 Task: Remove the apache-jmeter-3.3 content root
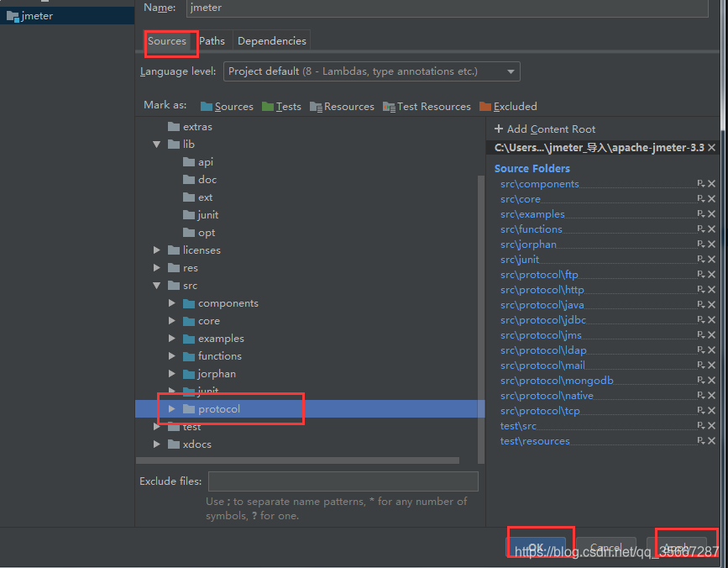711,148
